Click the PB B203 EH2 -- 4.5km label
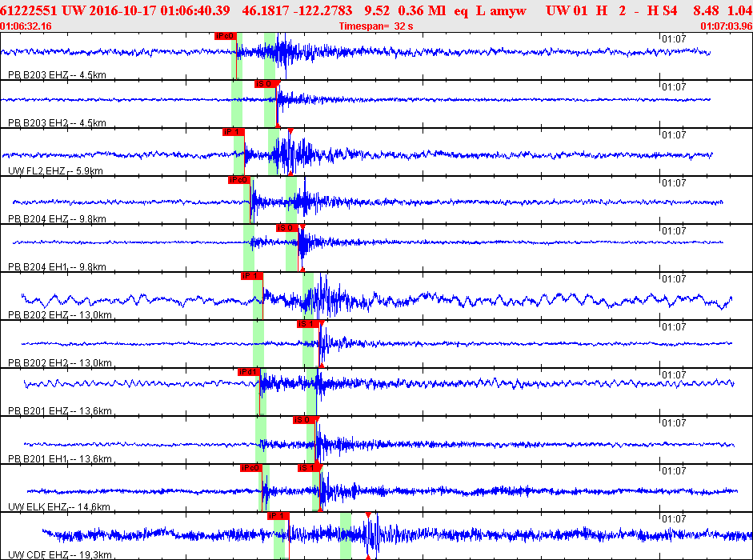 pyautogui.click(x=57, y=123)
